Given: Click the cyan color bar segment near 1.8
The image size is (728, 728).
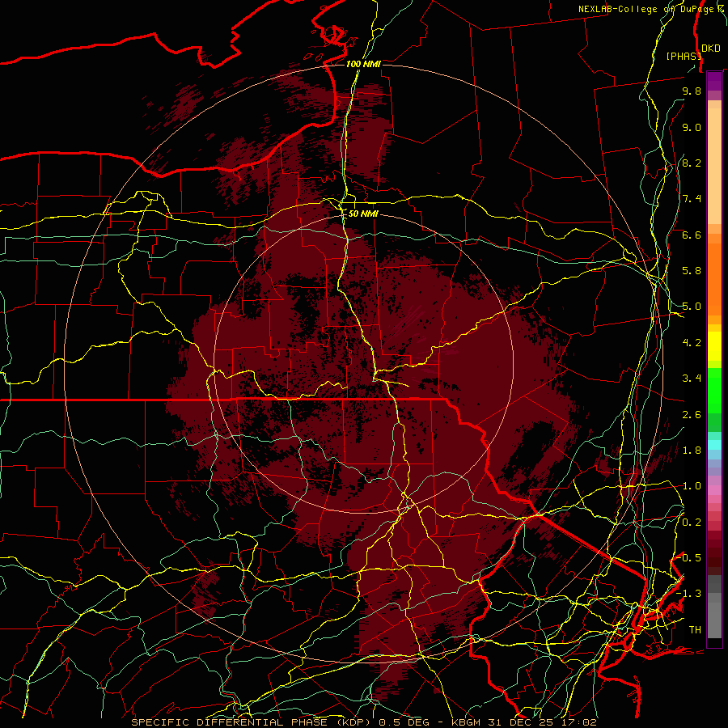Looking at the screenshot, I should (x=714, y=445).
